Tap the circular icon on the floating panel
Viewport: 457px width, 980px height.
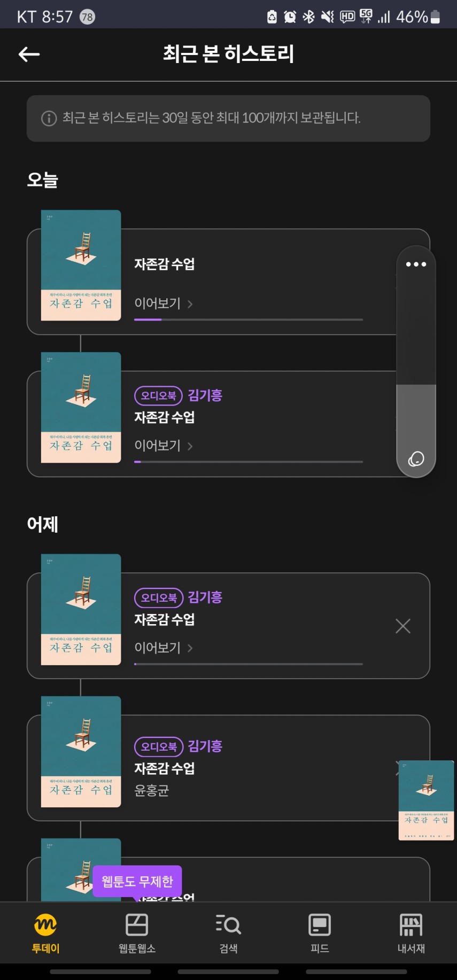point(416,458)
